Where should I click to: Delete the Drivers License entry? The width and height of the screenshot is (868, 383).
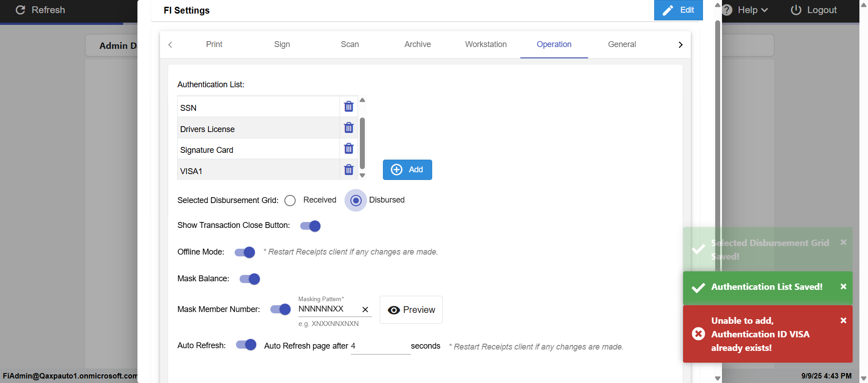[349, 128]
